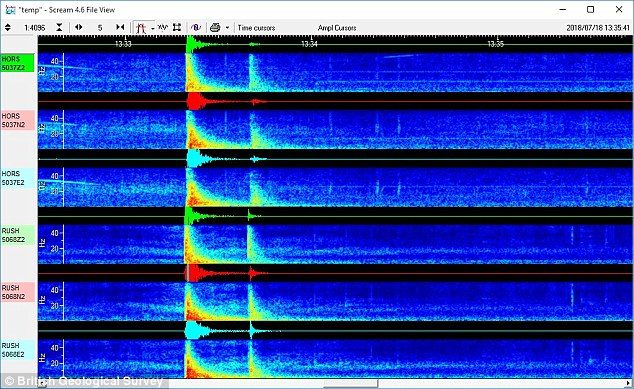Click the date-time readout 2018/07/18 13:35:41
Viewport: 634px width, 389px height.
(598, 28)
